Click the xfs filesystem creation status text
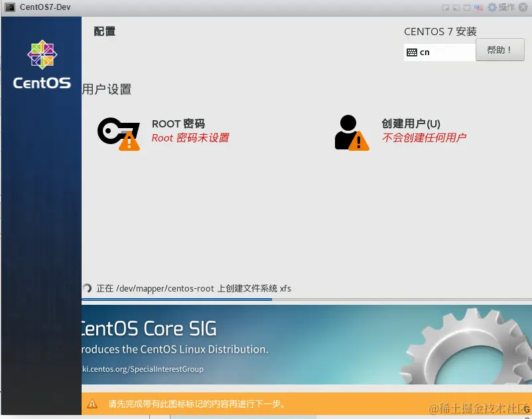532x419 pixels. (x=194, y=289)
